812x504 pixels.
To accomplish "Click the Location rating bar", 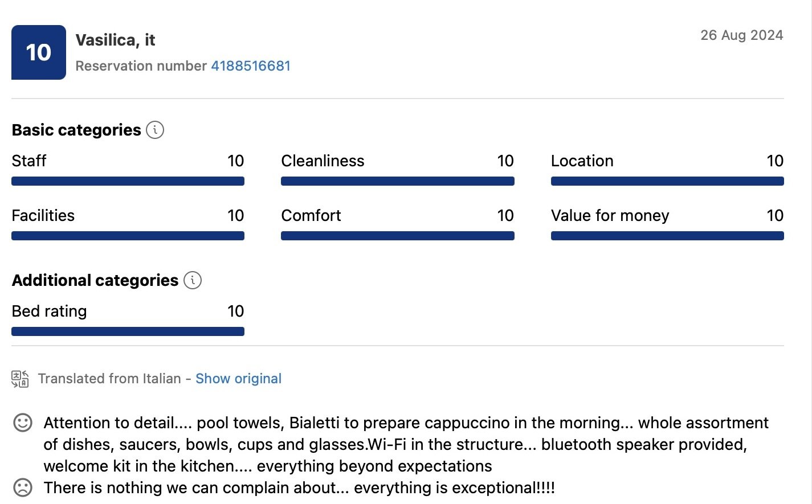I will 667,181.
